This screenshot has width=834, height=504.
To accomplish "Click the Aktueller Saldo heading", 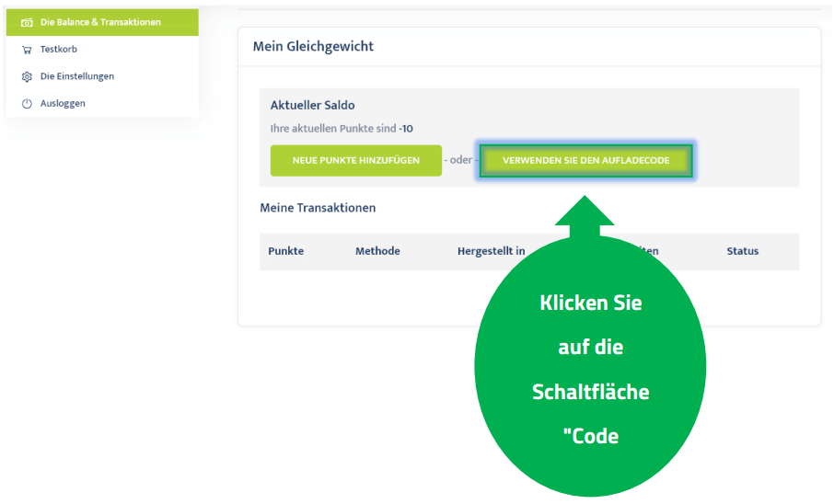I will point(312,106).
